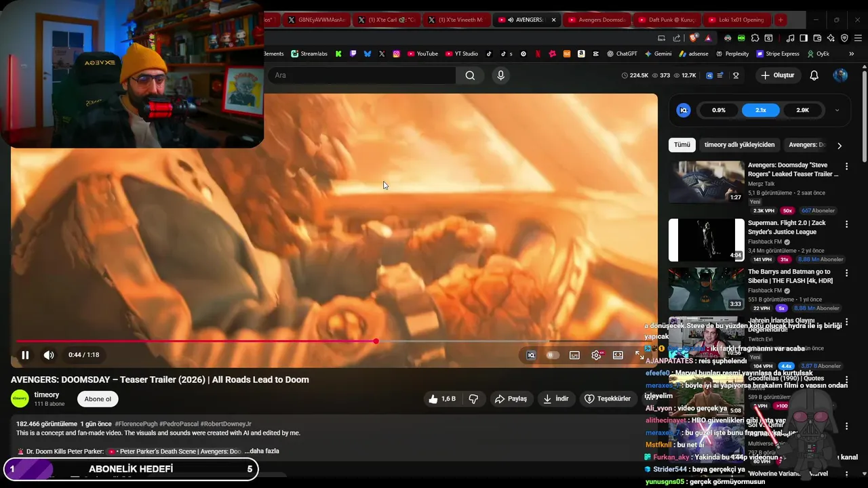Show more chips with right arrow
This screenshot has height=488, width=868.
tap(840, 146)
